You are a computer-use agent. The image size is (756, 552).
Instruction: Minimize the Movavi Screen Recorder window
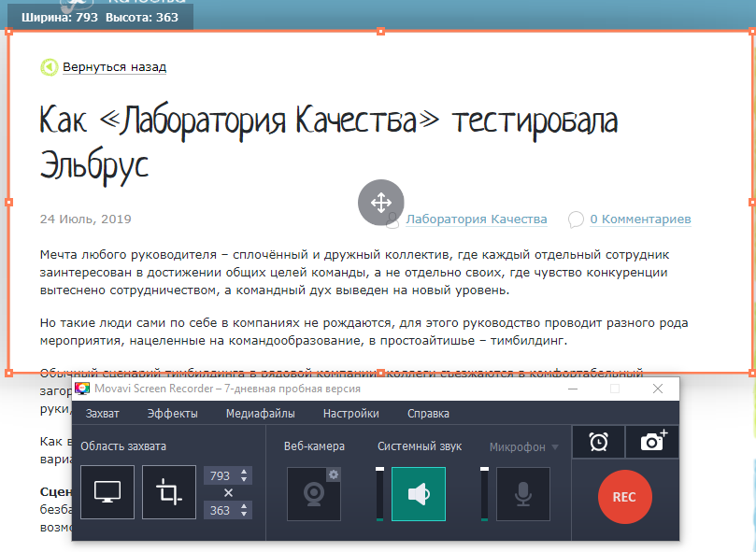(573, 389)
